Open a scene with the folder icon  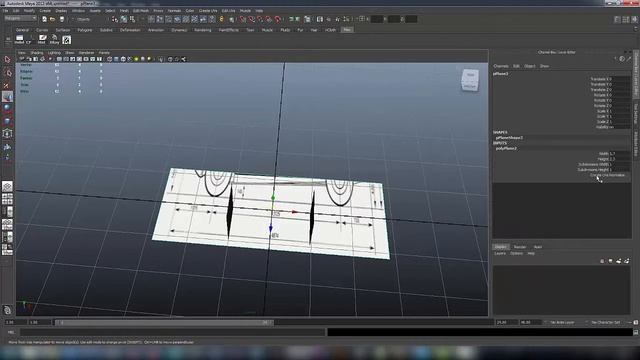coord(52,19)
